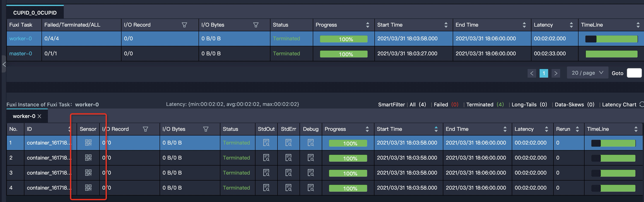The image size is (644, 202).
Task: Focus the Goto page input field
Action: click(x=634, y=73)
